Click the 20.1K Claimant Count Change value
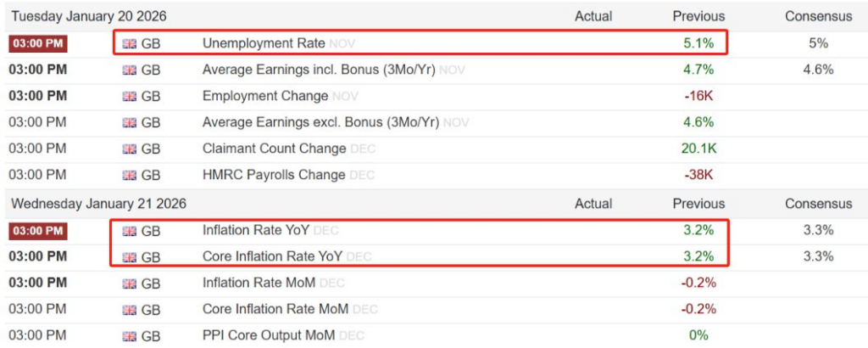 (698, 149)
